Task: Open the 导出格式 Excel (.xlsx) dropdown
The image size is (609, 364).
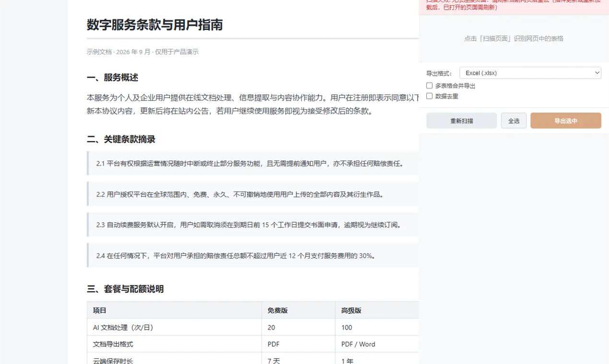Action: 530,73
